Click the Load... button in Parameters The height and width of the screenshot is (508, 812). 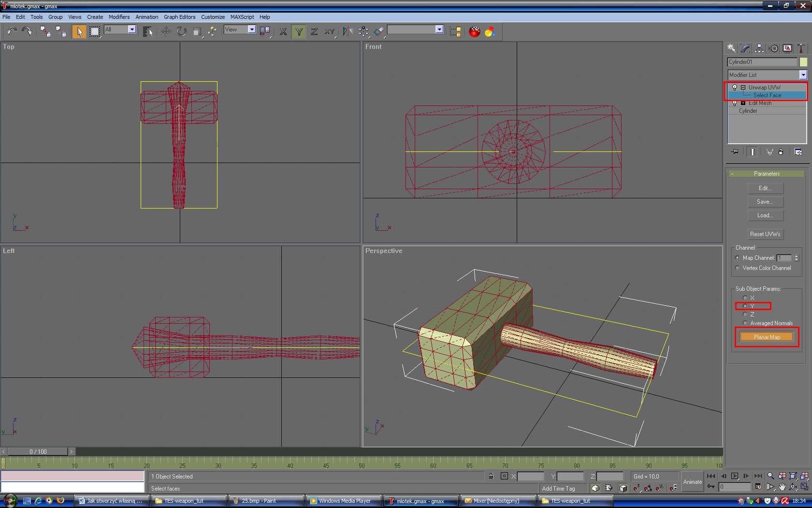766,215
